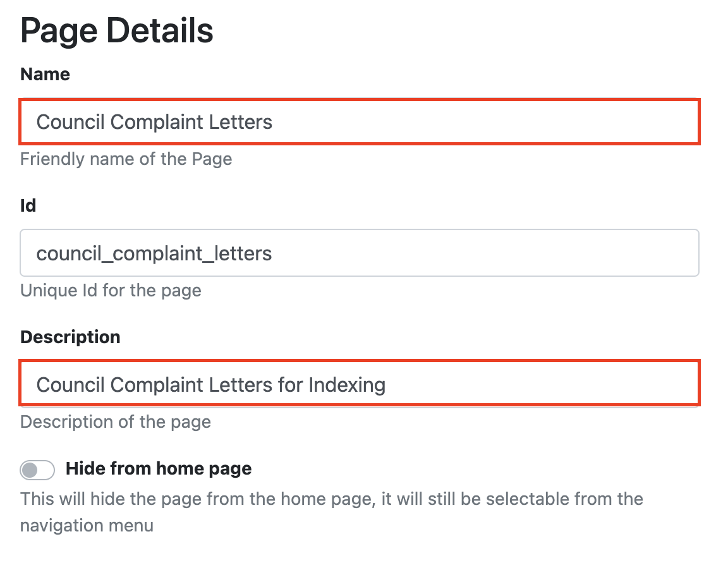Click the Name input field
Viewport: 728px width, 570px height.
coord(359,121)
